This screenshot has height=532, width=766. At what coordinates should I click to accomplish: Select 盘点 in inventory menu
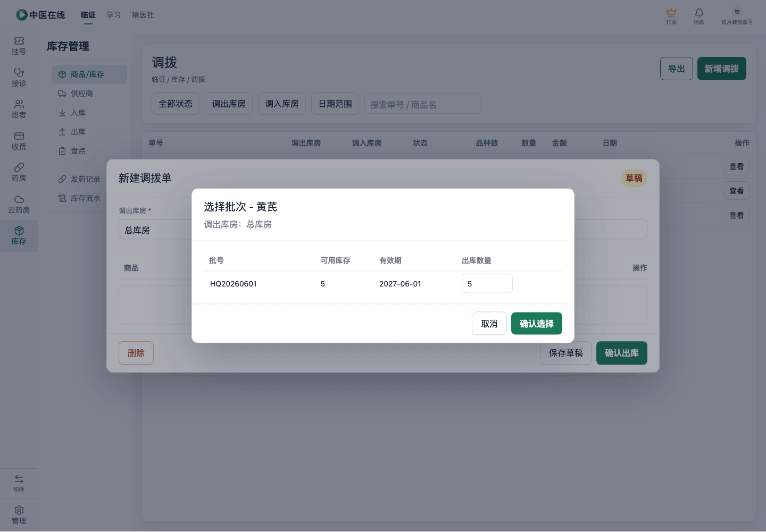click(89, 151)
